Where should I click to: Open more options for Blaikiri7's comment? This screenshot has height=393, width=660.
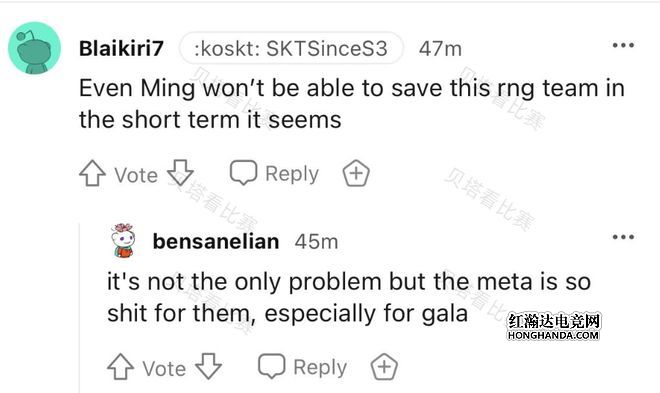click(623, 45)
